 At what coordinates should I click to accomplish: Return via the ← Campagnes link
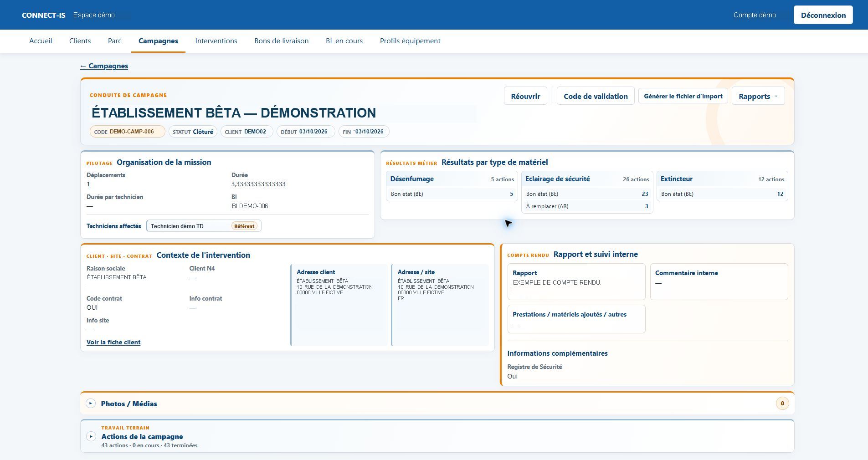104,66
